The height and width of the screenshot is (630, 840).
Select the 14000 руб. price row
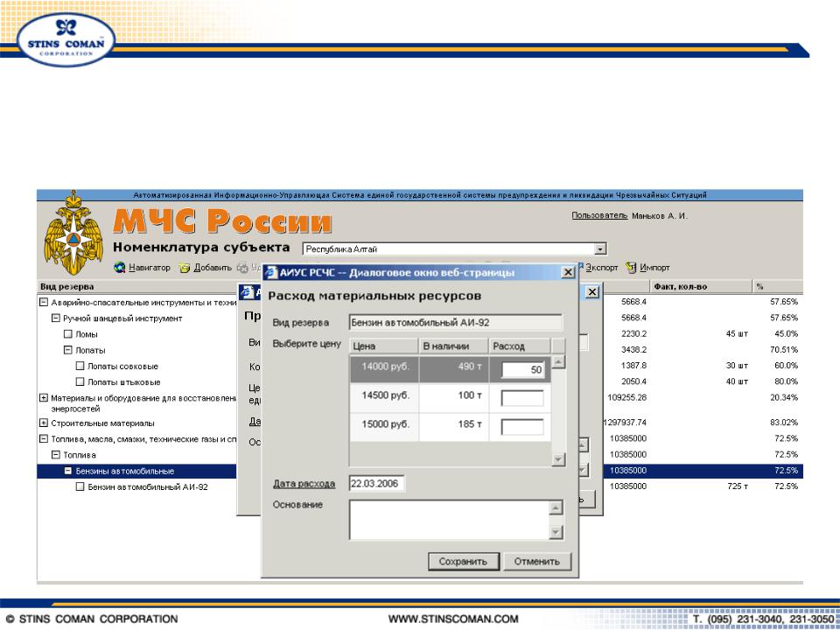(x=450, y=369)
